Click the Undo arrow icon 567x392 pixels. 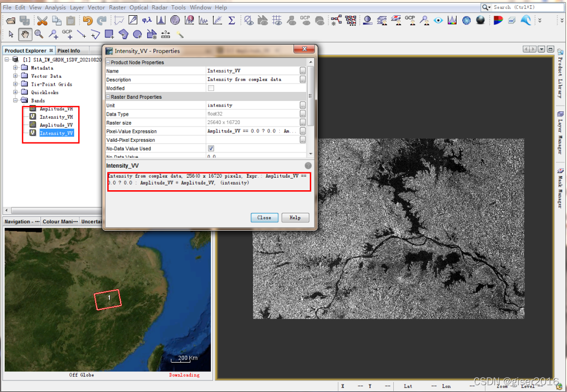click(87, 20)
